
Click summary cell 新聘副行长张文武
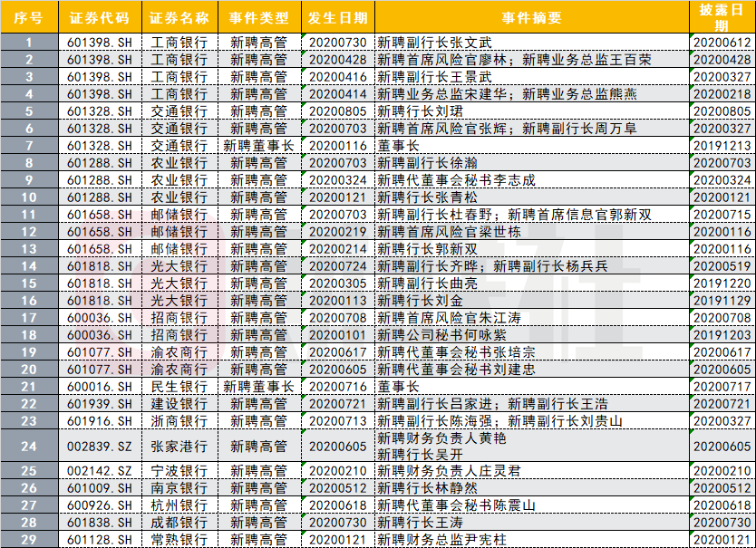pyautogui.click(x=532, y=43)
